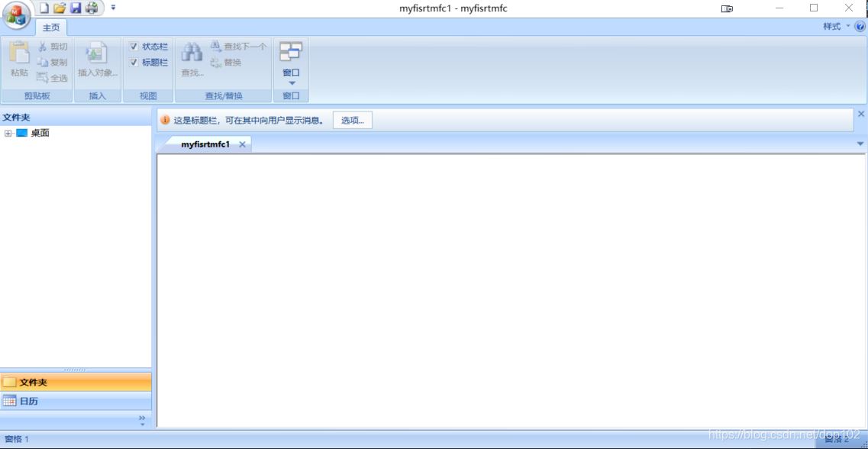Select the 日历 calendar pane

pos(76,401)
